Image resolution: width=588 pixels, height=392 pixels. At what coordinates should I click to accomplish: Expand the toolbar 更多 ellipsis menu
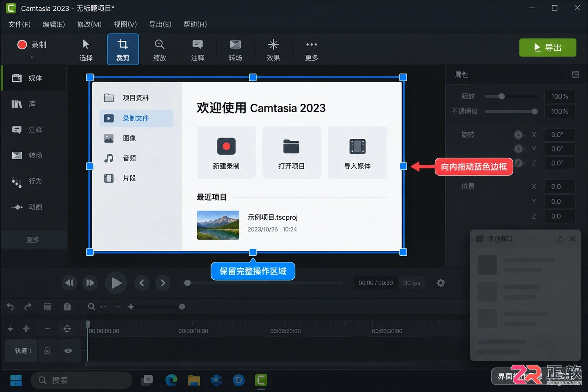[x=312, y=50]
